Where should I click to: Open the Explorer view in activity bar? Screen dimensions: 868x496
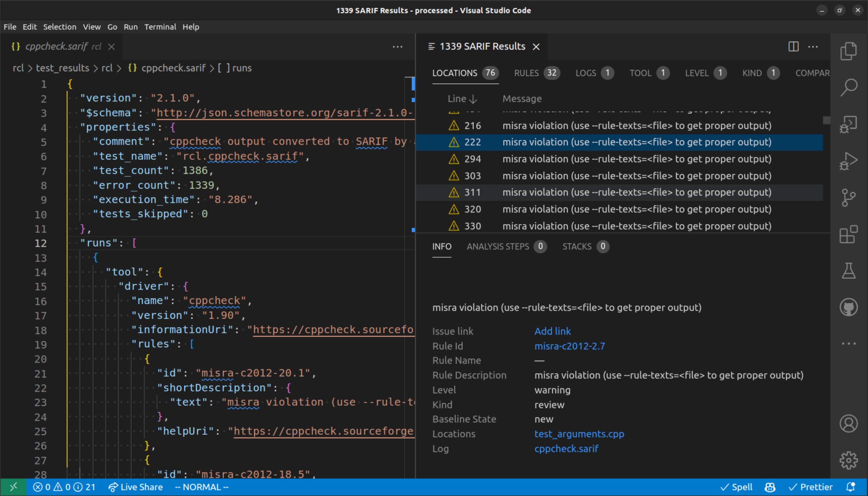click(848, 51)
